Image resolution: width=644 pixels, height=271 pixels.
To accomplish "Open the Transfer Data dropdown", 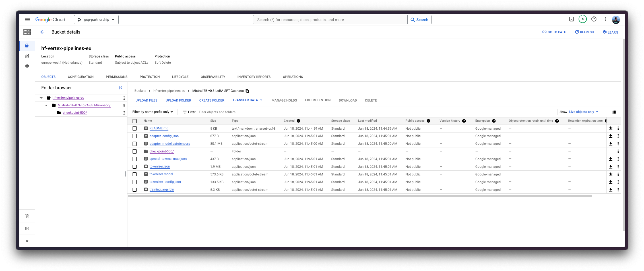I will pos(247,100).
